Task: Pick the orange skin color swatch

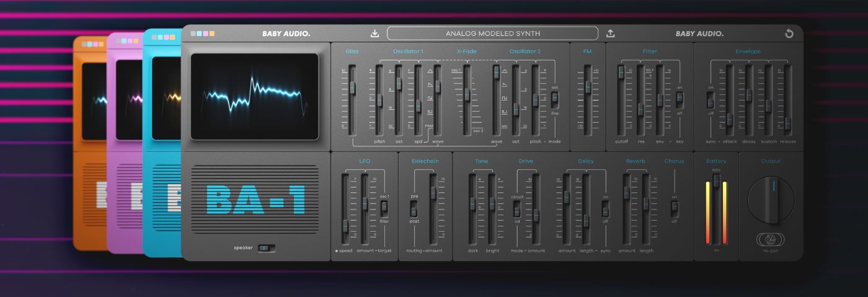Action: [x=212, y=33]
